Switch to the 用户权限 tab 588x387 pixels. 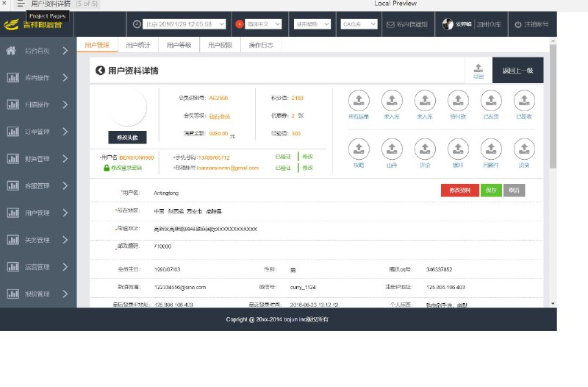click(220, 45)
